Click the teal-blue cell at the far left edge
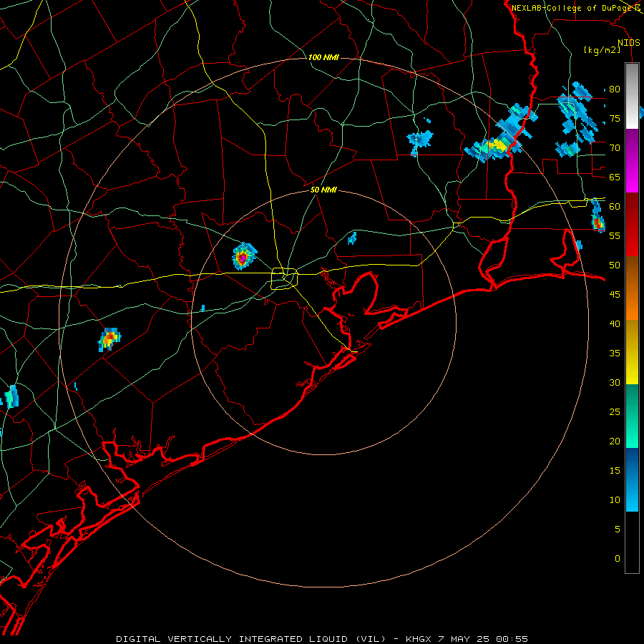Image resolution: width=644 pixels, height=644 pixels. pyautogui.click(x=11, y=396)
